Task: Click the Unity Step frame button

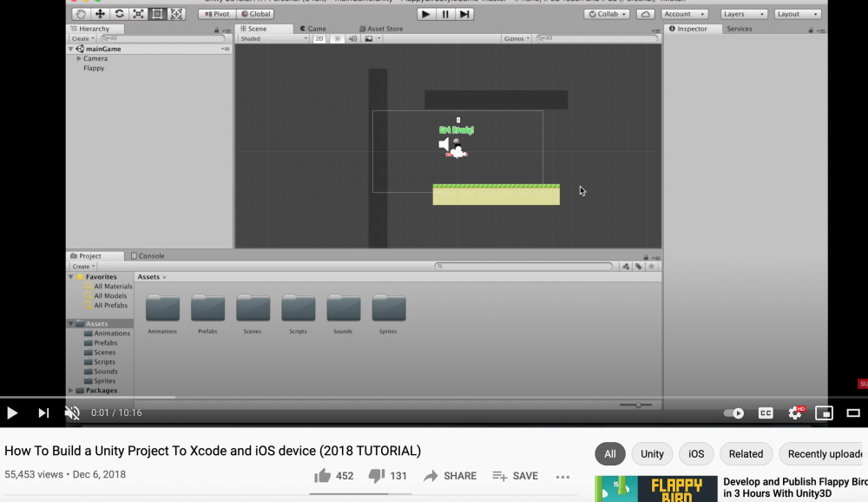Action: [x=464, y=14]
